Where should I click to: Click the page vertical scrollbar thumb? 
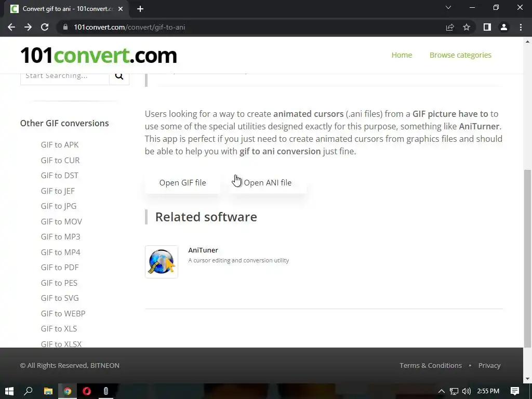coord(527,258)
